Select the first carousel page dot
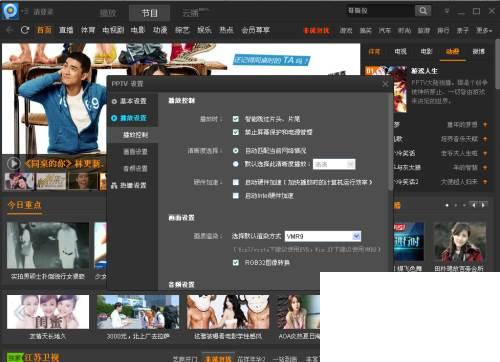Screen dimensions: 500x362 447,205
